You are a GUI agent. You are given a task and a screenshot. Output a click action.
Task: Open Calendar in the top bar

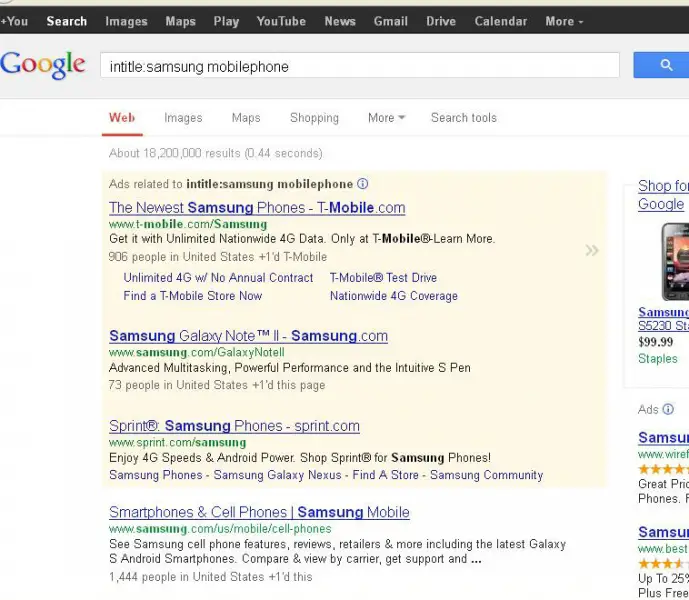tap(500, 21)
